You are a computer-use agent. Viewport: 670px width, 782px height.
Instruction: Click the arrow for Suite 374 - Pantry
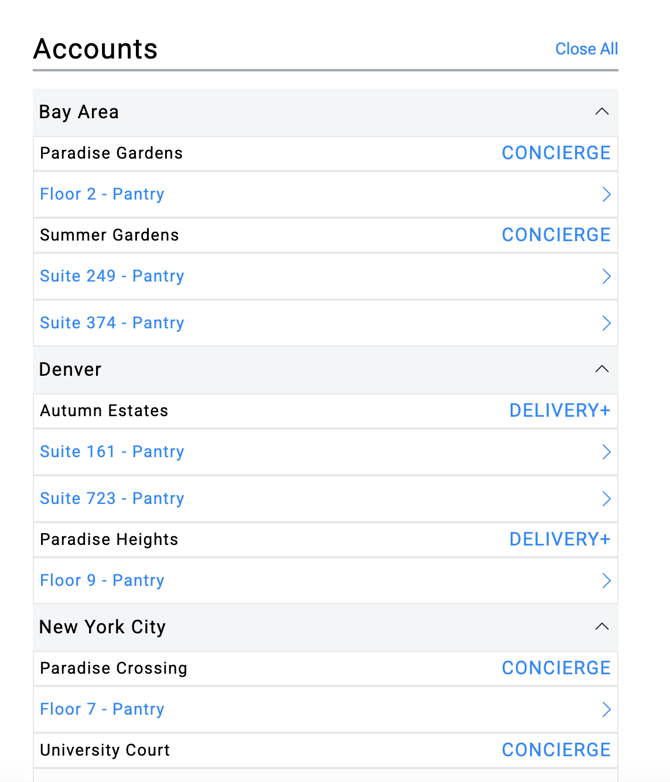click(x=605, y=323)
